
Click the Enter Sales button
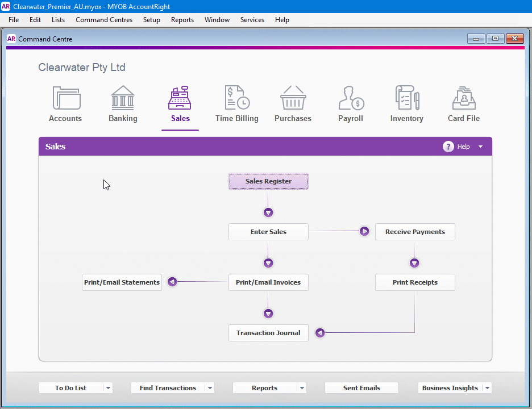[268, 232]
